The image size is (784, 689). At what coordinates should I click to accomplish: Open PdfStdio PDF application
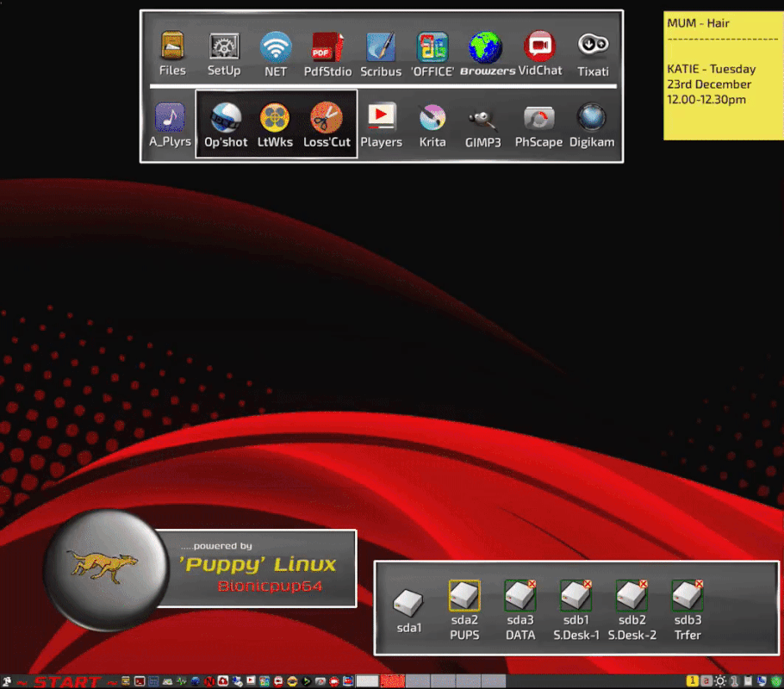pos(327,47)
